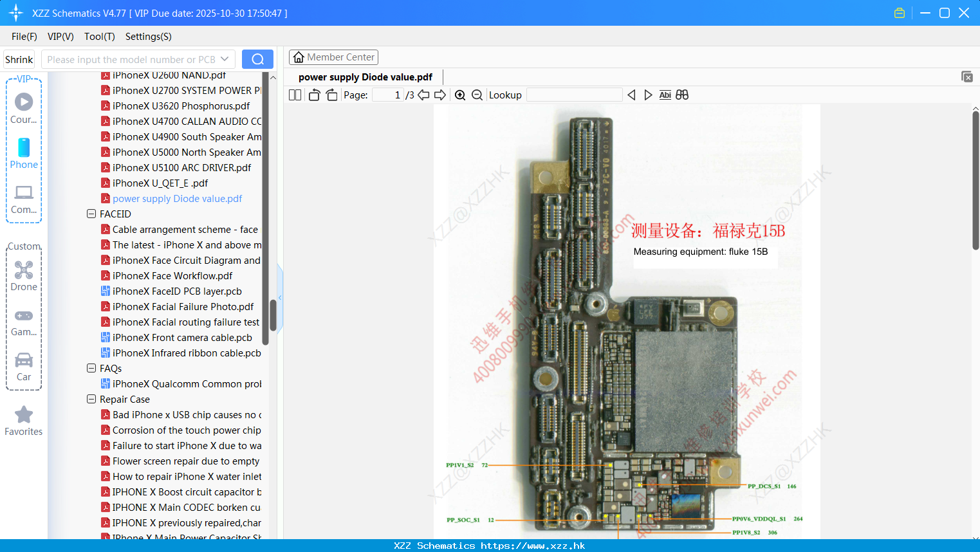Open iPhoneX Front camera cable.pcb

pos(177,337)
